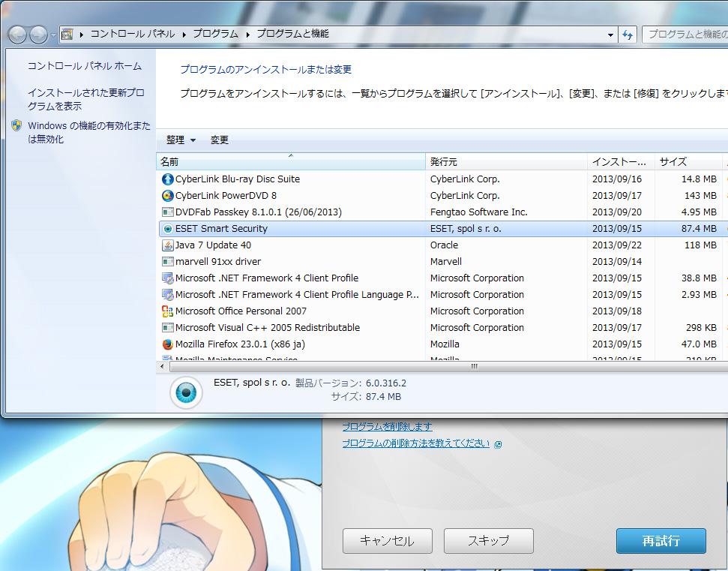The height and width of the screenshot is (571, 728).
Task: Select Mozilla Firefox 23.0.1 (x86 ja) name
Action: tap(240, 344)
